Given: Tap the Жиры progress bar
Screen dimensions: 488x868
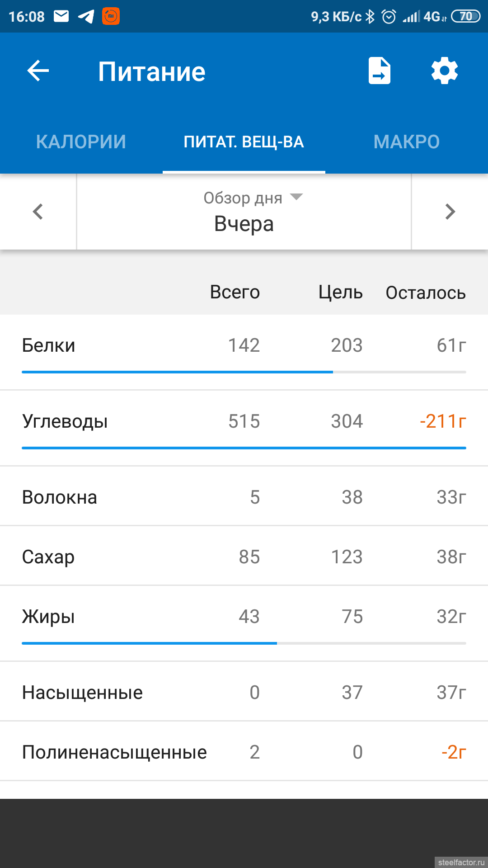Looking at the screenshot, I should click(x=244, y=643).
